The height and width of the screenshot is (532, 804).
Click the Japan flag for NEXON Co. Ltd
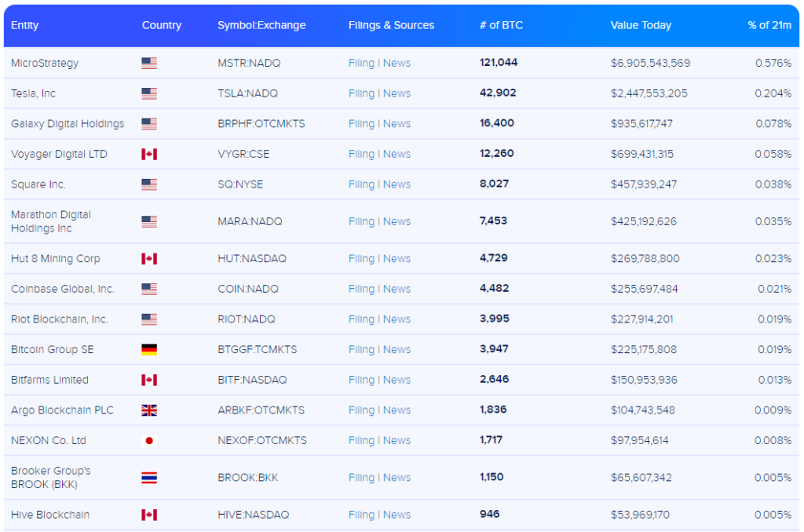[149, 440]
